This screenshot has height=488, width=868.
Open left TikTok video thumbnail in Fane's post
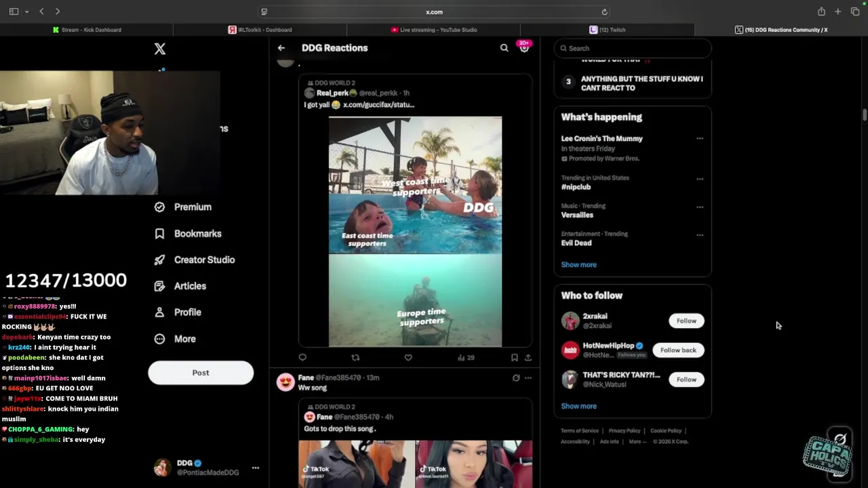tap(357, 464)
